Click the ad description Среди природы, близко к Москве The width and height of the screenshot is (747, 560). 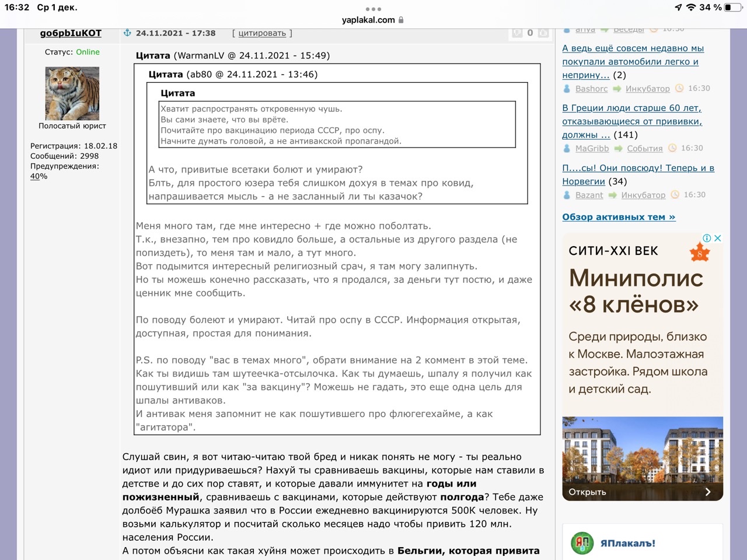click(638, 363)
